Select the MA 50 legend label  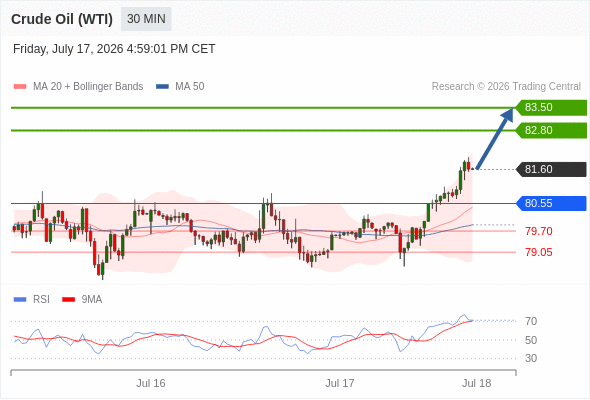190,87
